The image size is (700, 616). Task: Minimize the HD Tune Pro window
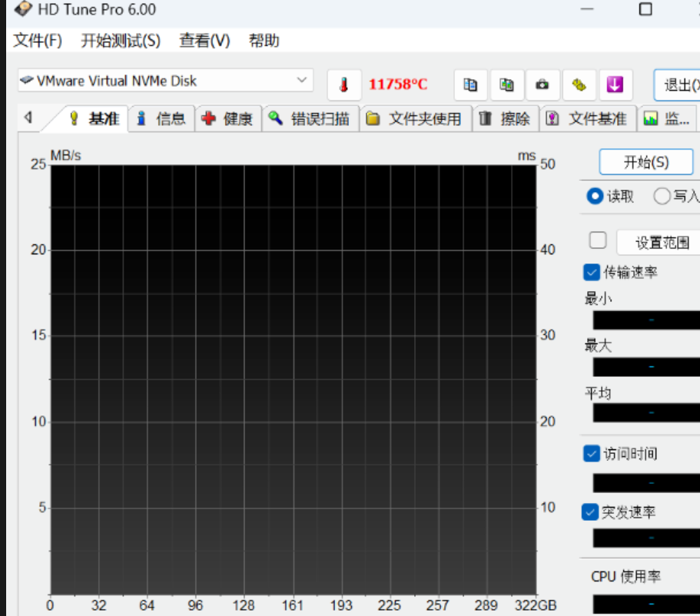click(x=587, y=9)
